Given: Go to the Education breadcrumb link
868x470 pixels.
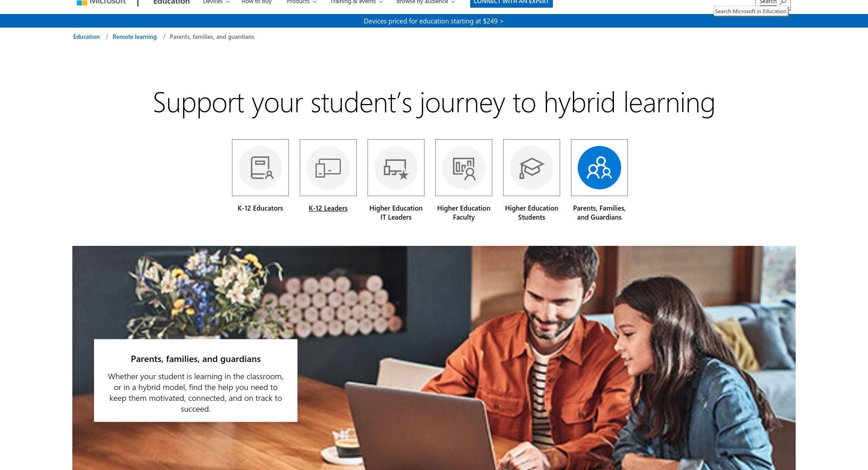Looking at the screenshot, I should point(86,37).
